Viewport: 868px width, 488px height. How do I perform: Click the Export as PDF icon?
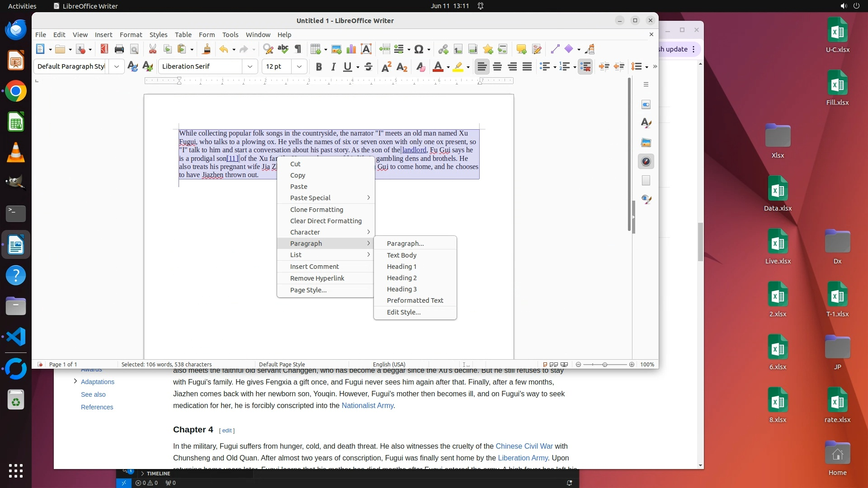[104, 49]
